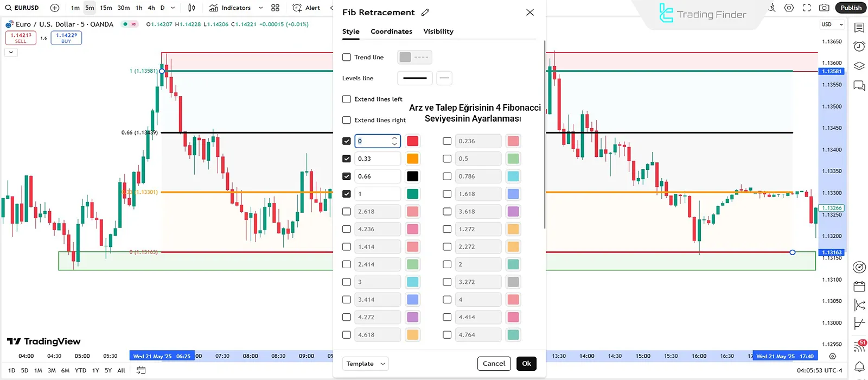This screenshot has width=868, height=380.
Task: Open the Alerts clock icon in right sidebar
Action: point(859,46)
